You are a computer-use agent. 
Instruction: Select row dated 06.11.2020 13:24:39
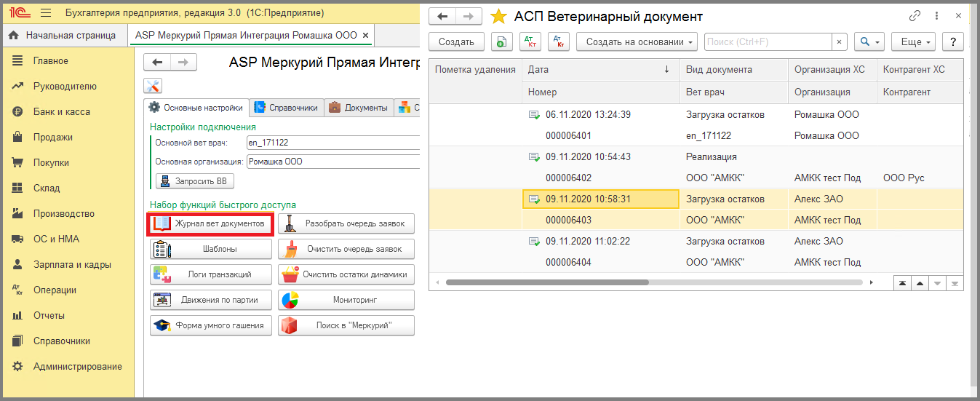(696, 125)
